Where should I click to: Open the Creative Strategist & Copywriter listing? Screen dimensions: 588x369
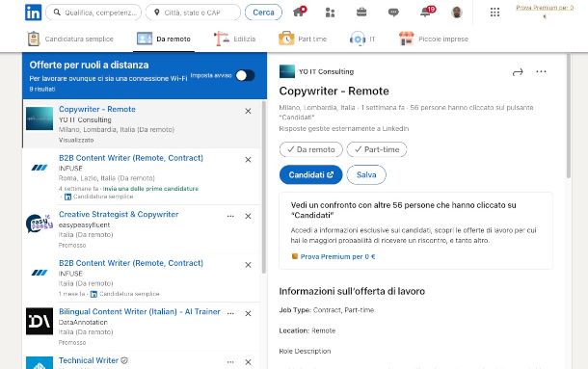[x=119, y=214]
